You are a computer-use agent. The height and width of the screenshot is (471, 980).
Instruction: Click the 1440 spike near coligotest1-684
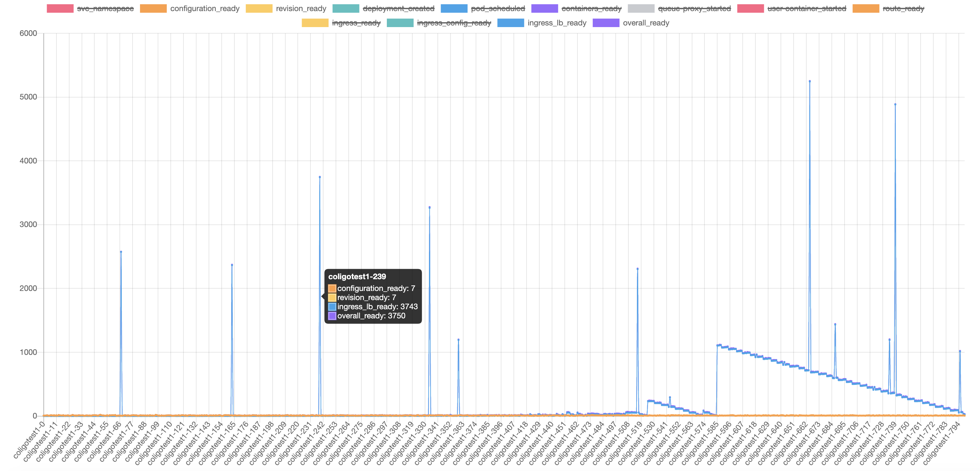[835, 324]
